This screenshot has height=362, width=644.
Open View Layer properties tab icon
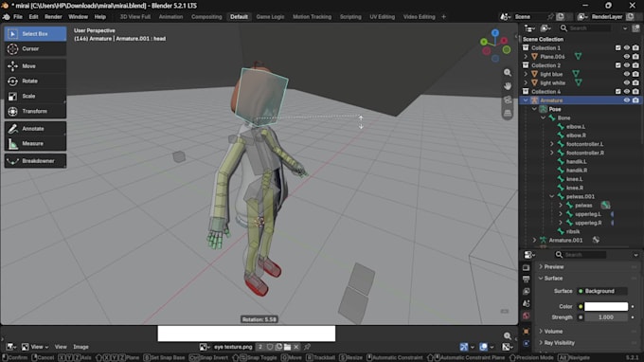527,291
